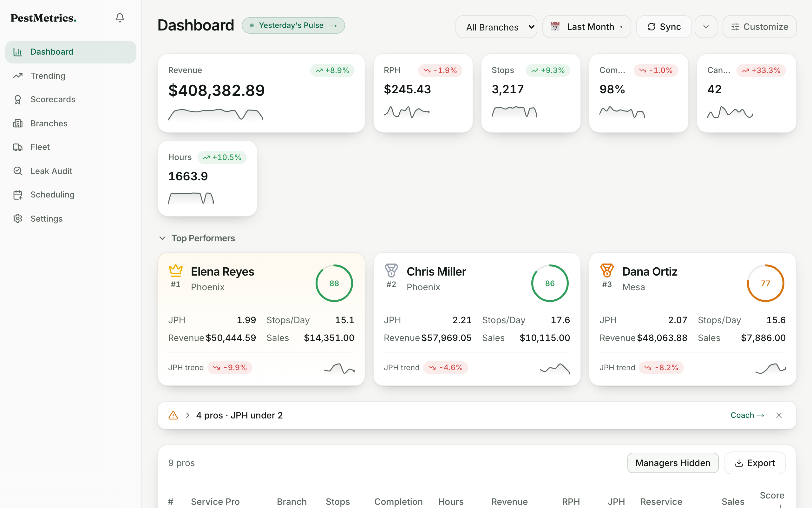Image resolution: width=812 pixels, height=508 pixels.
Task: Click the Leak Audit magnifier icon
Action: pos(18,171)
